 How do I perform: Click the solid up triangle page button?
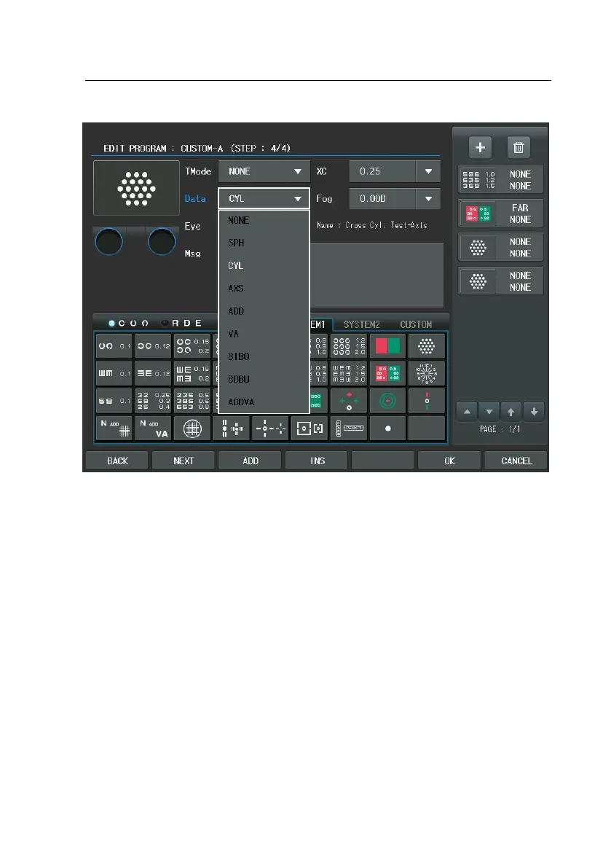click(x=468, y=412)
